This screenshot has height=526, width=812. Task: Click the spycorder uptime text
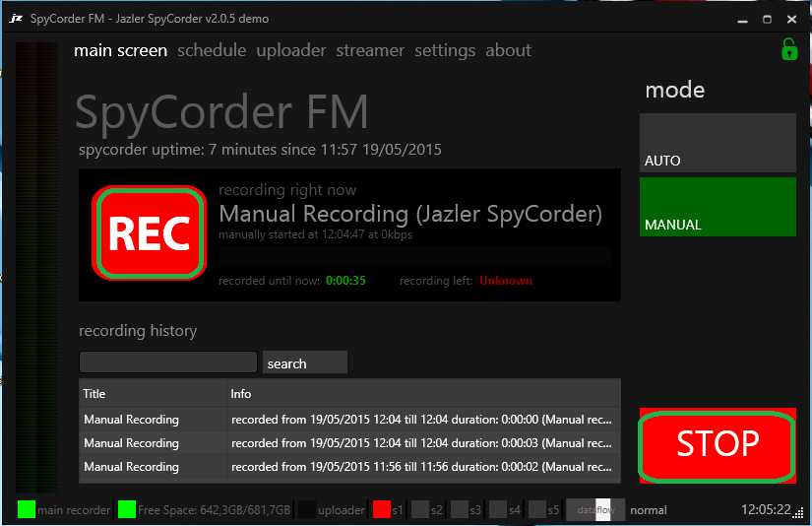pyautogui.click(x=260, y=150)
